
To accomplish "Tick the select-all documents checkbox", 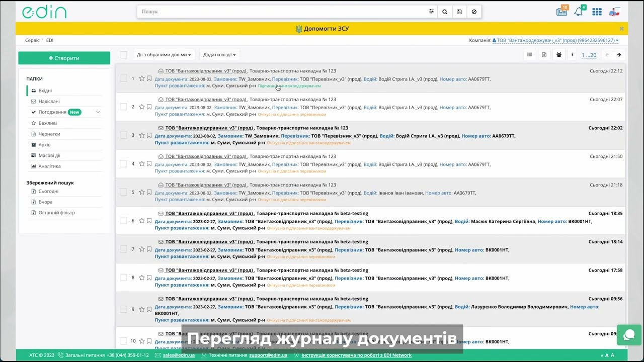I will click(x=123, y=55).
